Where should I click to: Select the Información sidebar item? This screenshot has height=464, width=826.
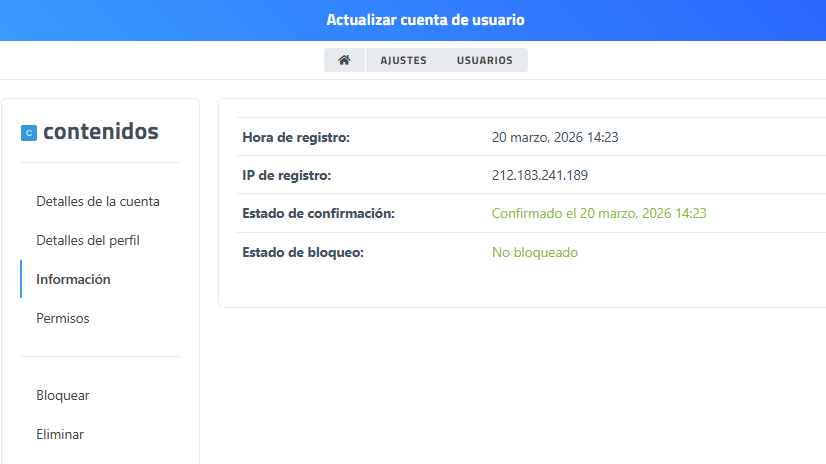[x=73, y=279]
